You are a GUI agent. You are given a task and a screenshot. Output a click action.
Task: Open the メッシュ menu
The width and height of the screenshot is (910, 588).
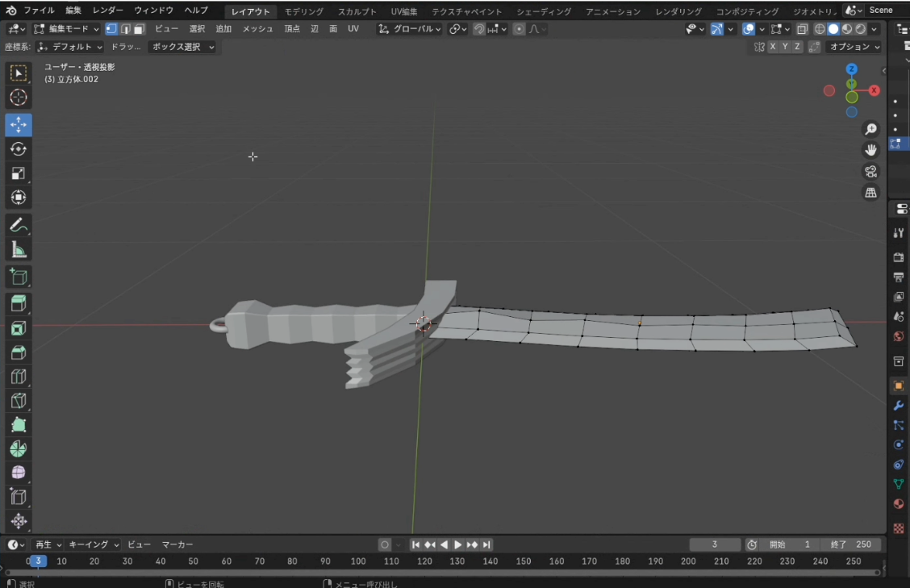[257, 29]
